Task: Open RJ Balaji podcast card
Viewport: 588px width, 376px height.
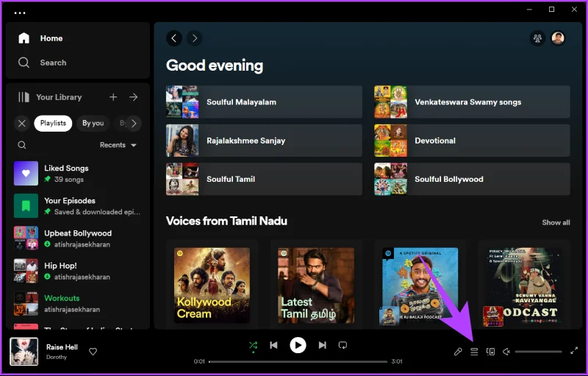Action: pyautogui.click(x=420, y=285)
